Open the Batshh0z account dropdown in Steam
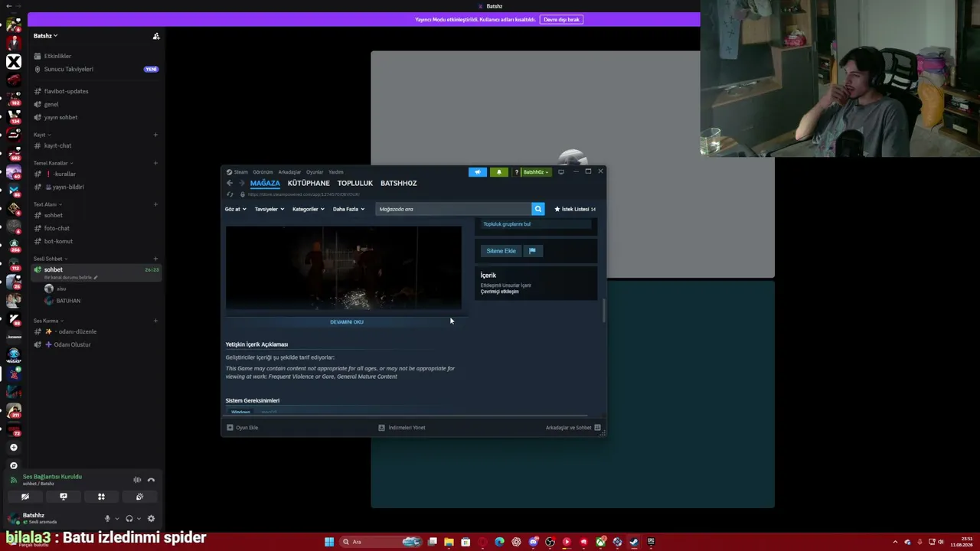This screenshot has width=980, height=551. (536, 172)
